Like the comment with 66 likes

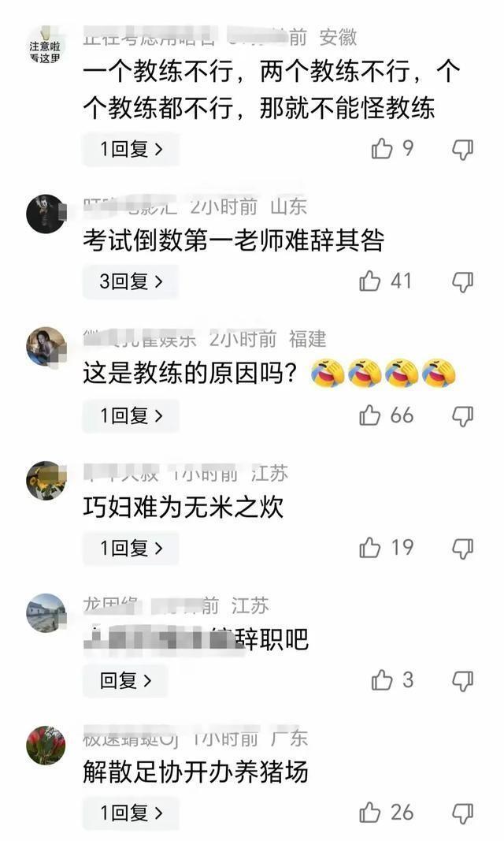(369, 415)
